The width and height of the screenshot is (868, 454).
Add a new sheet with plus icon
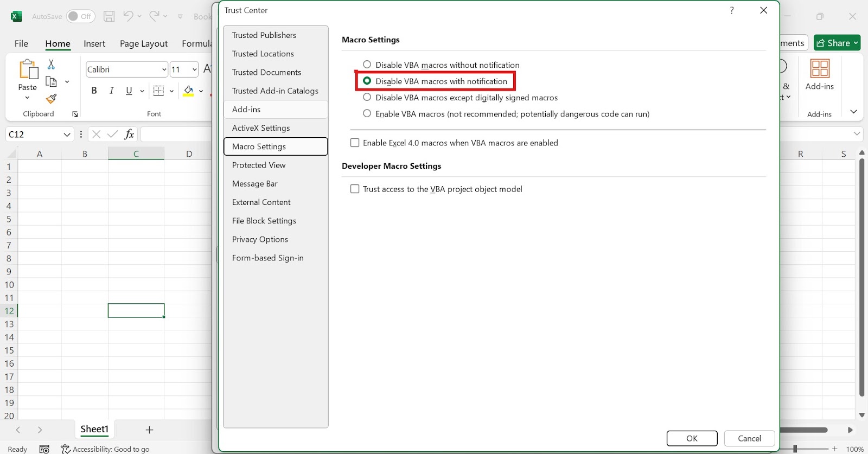click(x=149, y=430)
